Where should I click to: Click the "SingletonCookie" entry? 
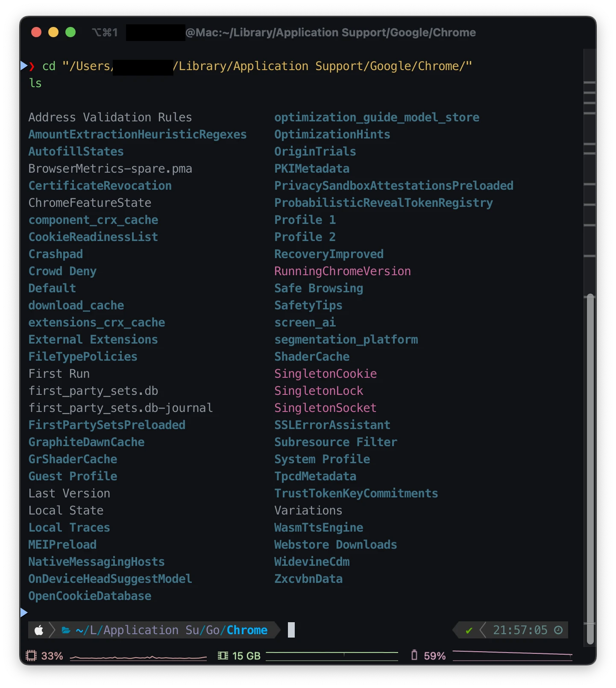pos(326,374)
